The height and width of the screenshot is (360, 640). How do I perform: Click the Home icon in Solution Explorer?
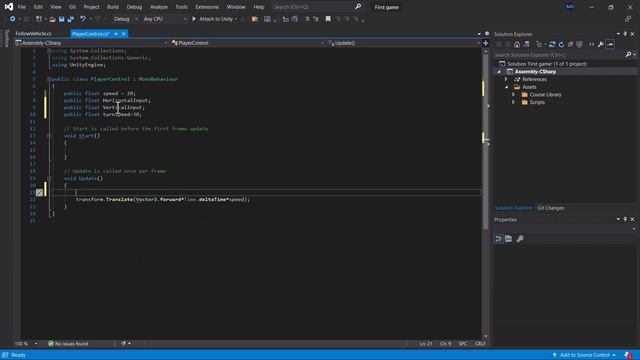coord(517,44)
